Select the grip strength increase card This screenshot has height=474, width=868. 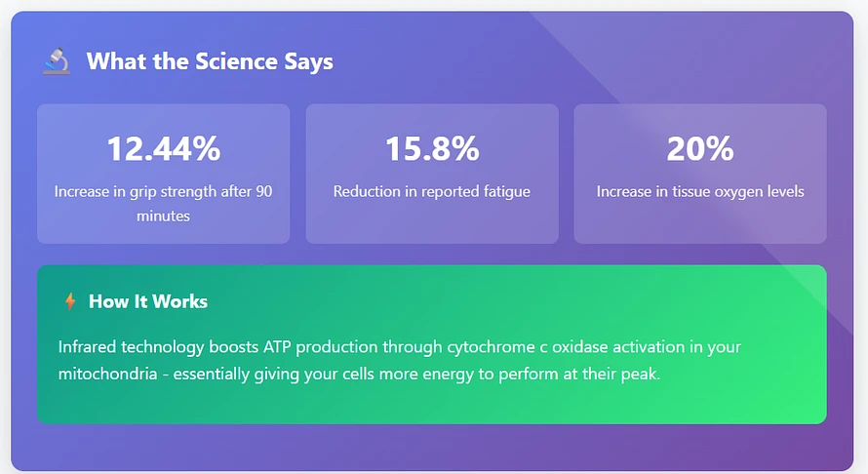(x=163, y=174)
